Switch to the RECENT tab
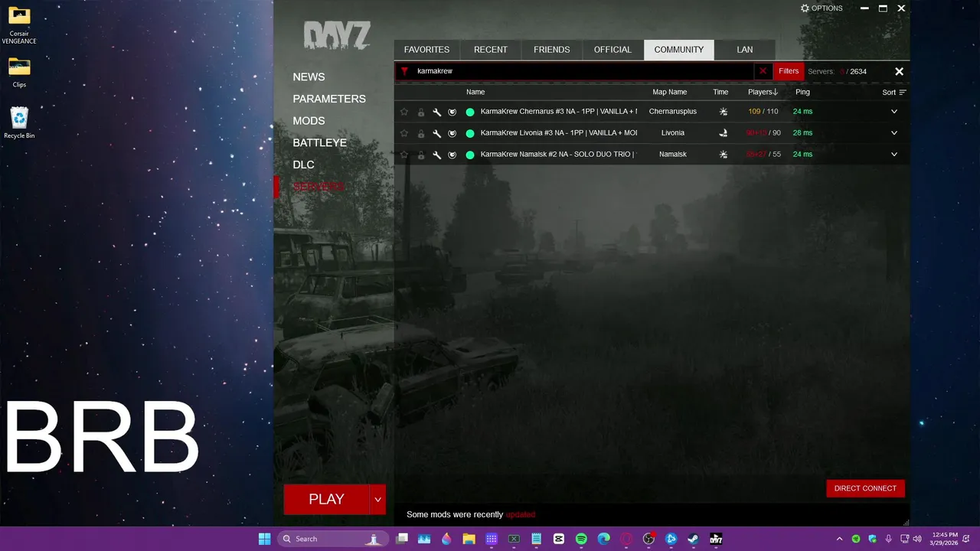 pyautogui.click(x=491, y=50)
